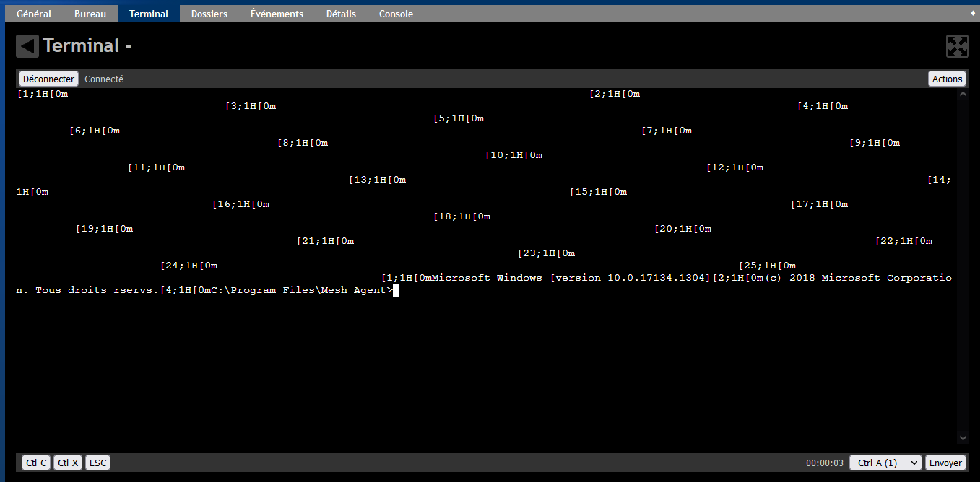Viewport: 980px width, 482px height.
Task: Open fullscreen mode with the expand icon
Action: (957, 45)
